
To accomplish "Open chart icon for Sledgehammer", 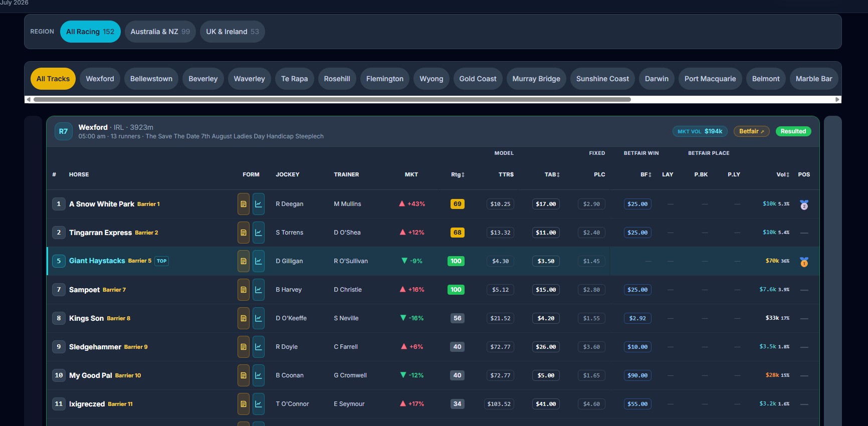I will coord(259,347).
